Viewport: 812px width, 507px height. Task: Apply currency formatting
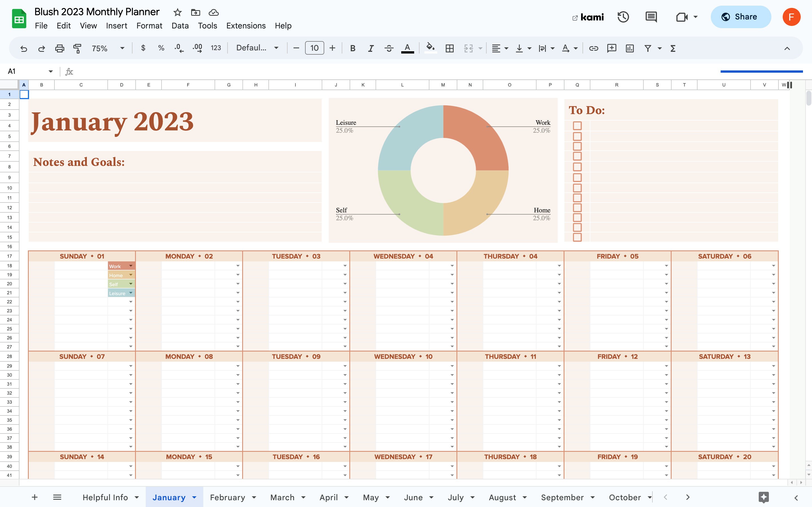(143, 48)
